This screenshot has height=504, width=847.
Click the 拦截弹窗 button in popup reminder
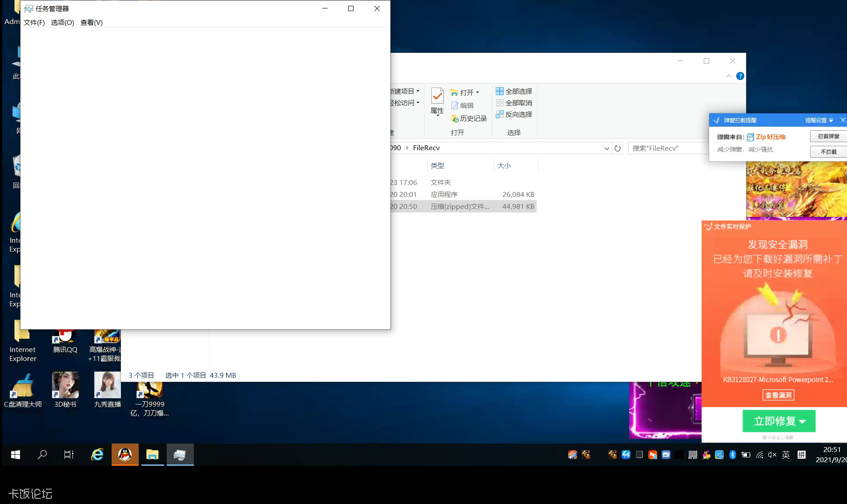(828, 136)
